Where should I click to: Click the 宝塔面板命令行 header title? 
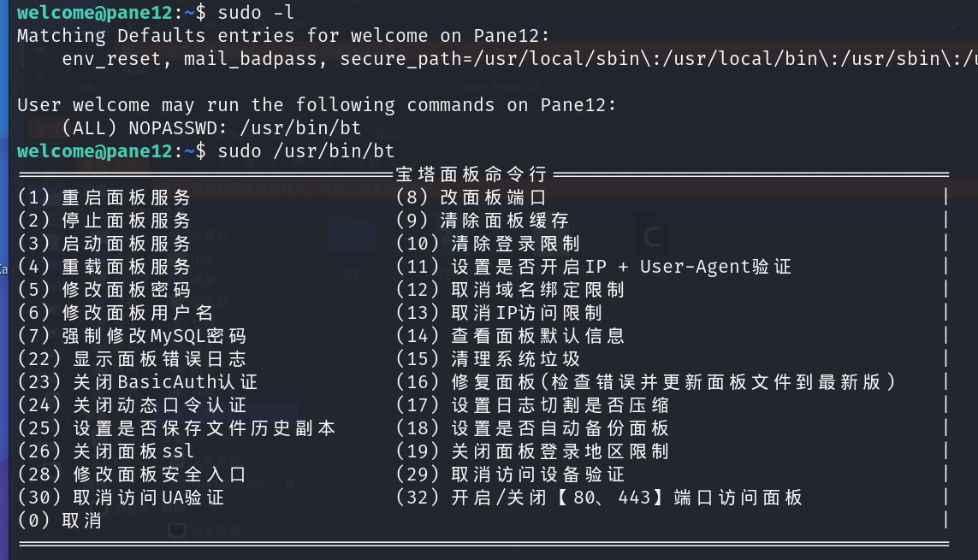point(471,174)
